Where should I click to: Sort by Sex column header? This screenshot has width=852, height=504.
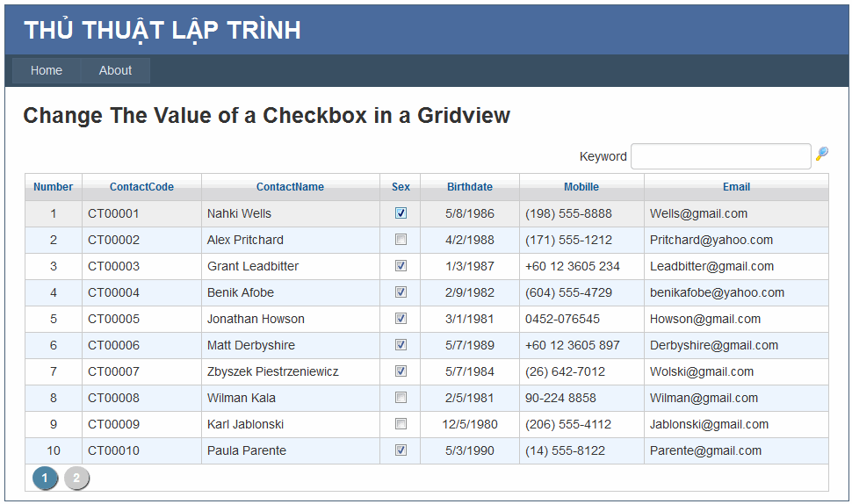401,187
